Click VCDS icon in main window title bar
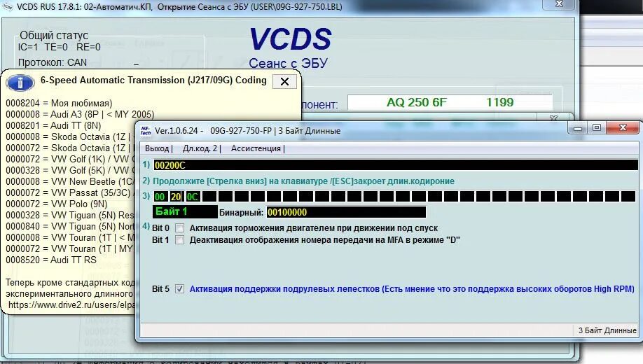Viewport: 643px width, 364px height. 8,7
